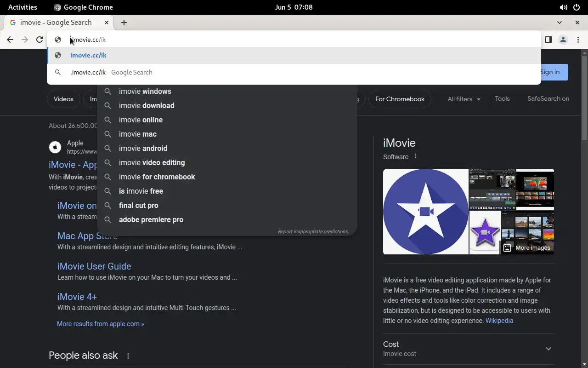Open the 'Mac App Store' result link
This screenshot has width=588, height=368.
click(87, 236)
